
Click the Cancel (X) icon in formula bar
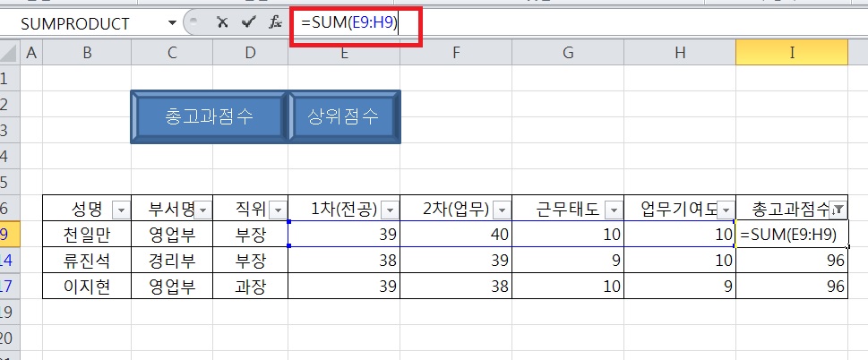(222, 23)
